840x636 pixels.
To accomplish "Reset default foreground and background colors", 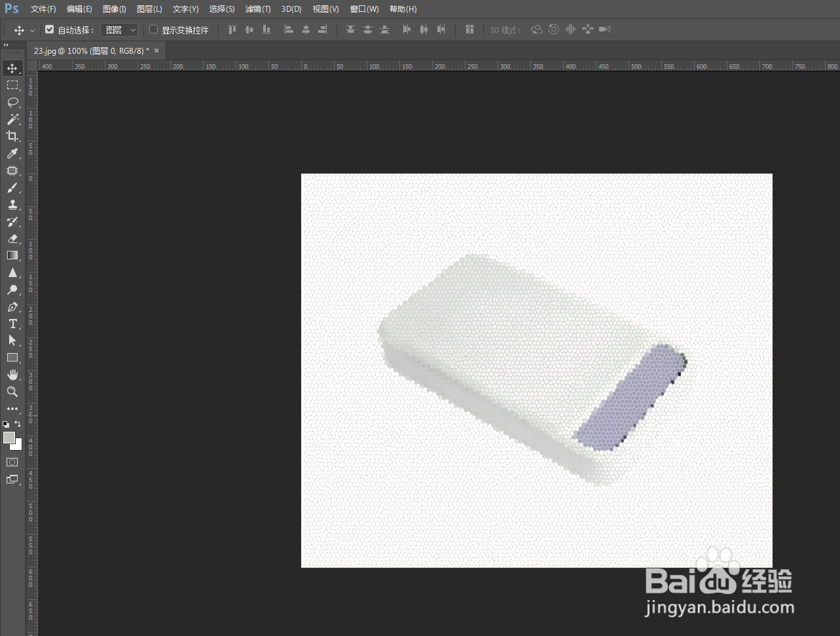I will tap(6, 424).
